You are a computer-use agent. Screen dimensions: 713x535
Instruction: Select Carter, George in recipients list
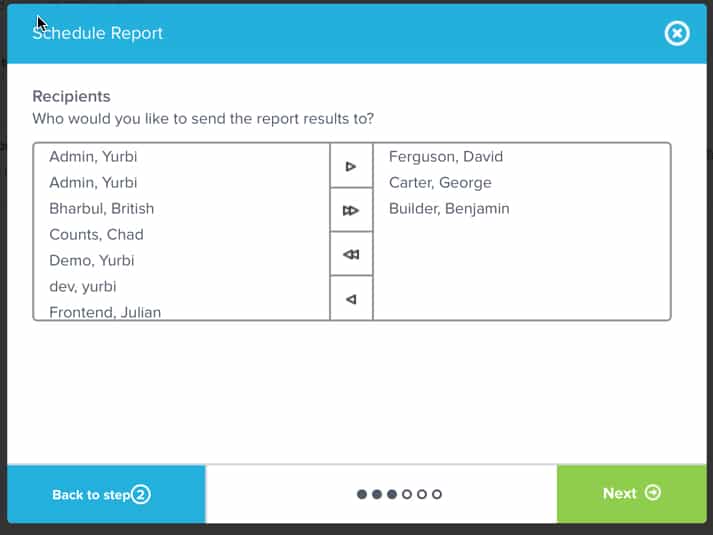coord(440,183)
